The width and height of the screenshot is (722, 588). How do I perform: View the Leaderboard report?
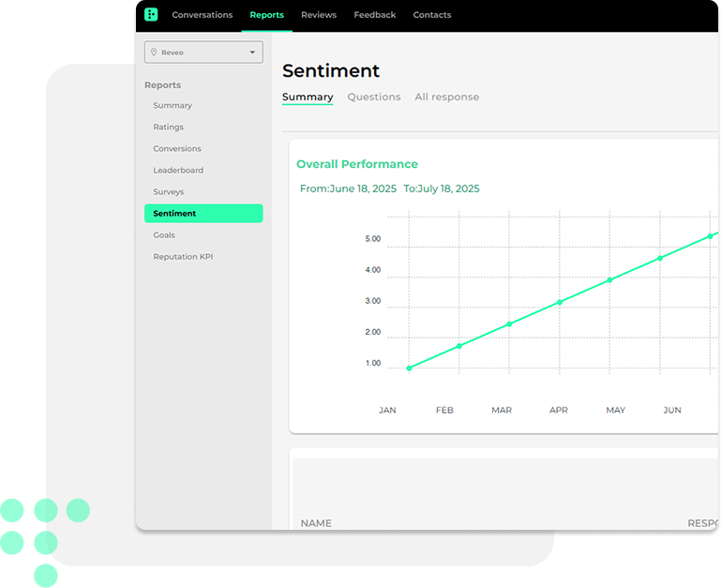point(178,171)
